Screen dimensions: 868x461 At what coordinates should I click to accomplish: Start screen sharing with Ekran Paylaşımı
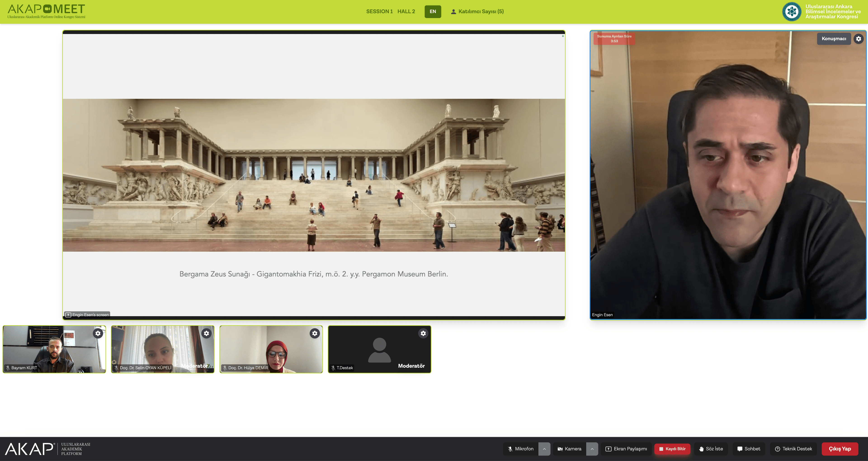[x=626, y=449]
